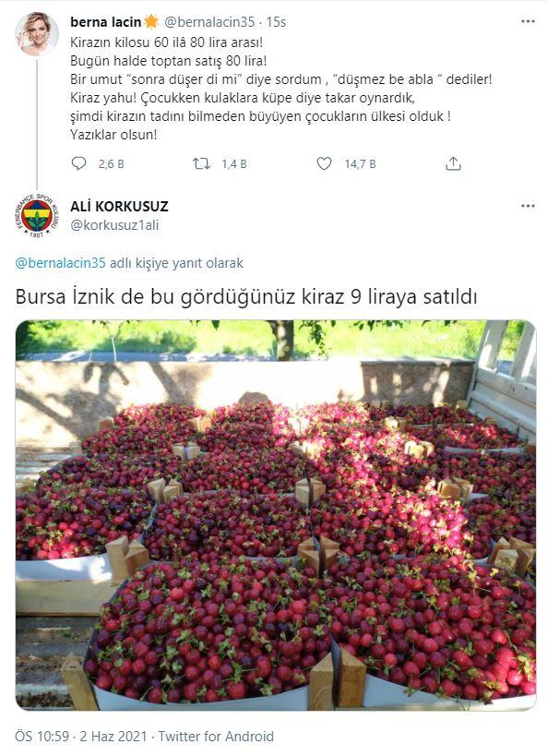
Task: Open berna lacin profile picture
Action: click(x=37, y=34)
